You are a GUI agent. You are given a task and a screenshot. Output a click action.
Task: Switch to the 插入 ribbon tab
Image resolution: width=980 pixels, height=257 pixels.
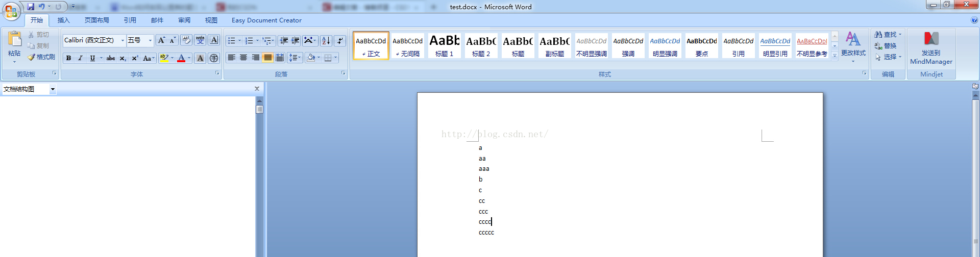63,20
